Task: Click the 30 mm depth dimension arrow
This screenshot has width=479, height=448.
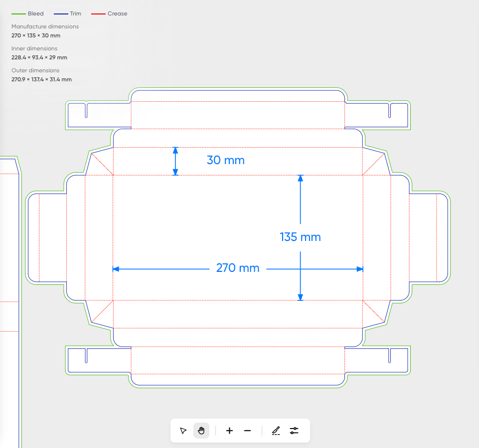Action: (x=175, y=161)
